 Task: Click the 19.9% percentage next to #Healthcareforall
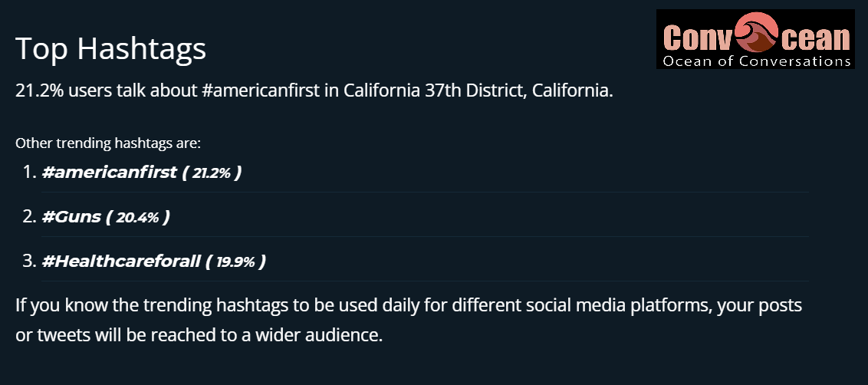coord(235,262)
